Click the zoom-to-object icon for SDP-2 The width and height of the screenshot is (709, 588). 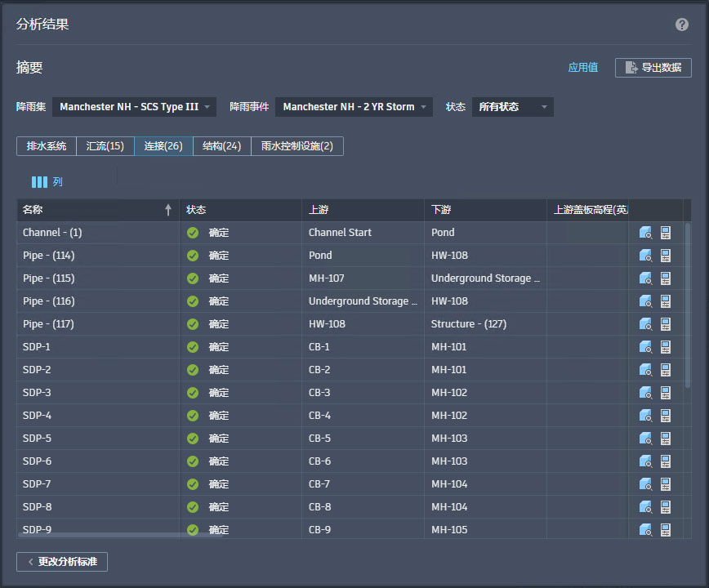coord(645,370)
